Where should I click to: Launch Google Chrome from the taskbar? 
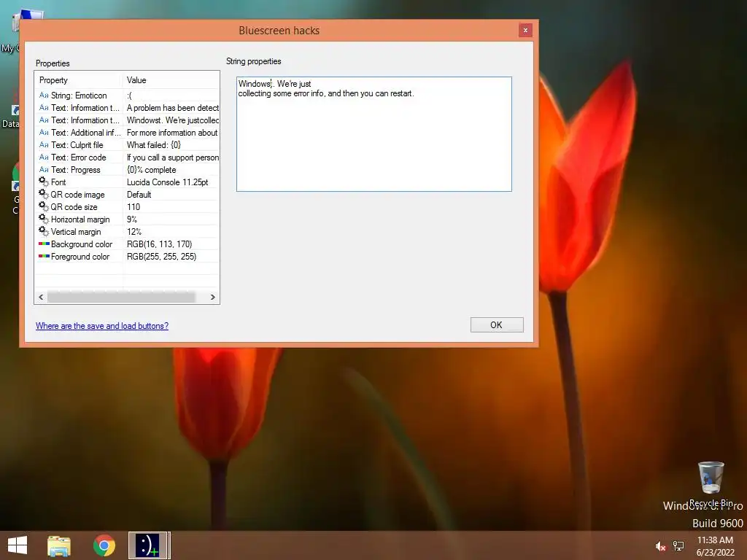coord(104,545)
